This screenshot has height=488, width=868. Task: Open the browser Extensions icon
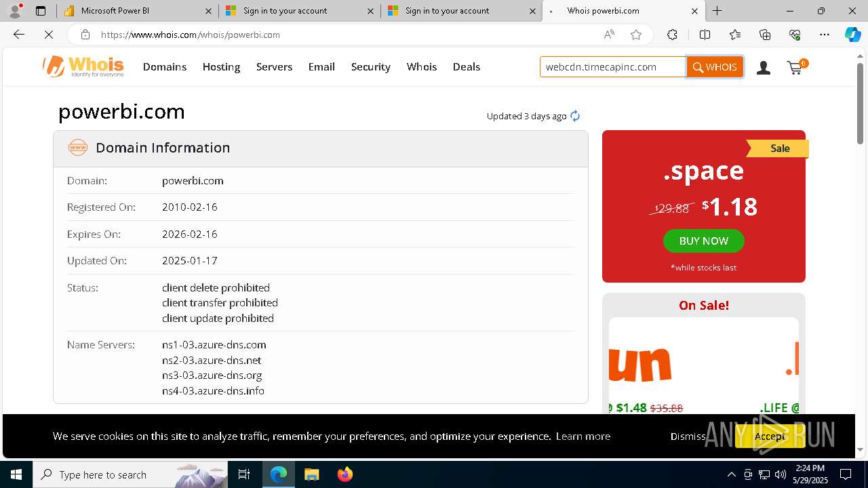pyautogui.click(x=672, y=35)
